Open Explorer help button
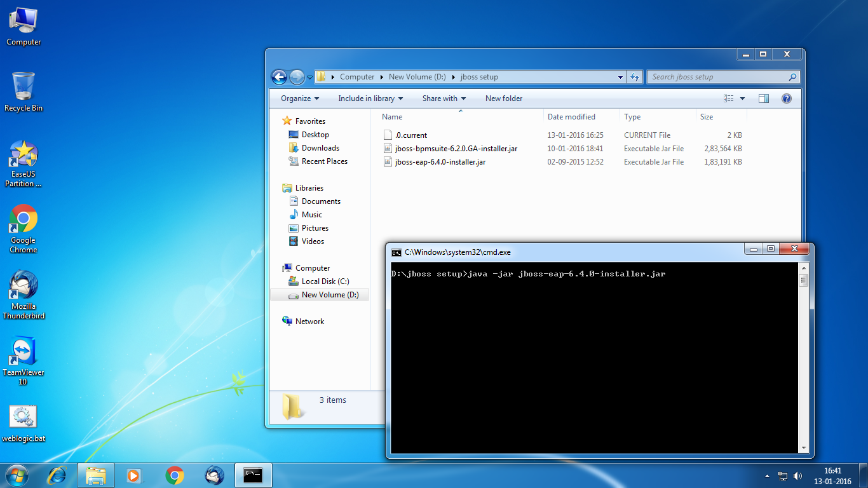868x488 pixels. (x=786, y=98)
